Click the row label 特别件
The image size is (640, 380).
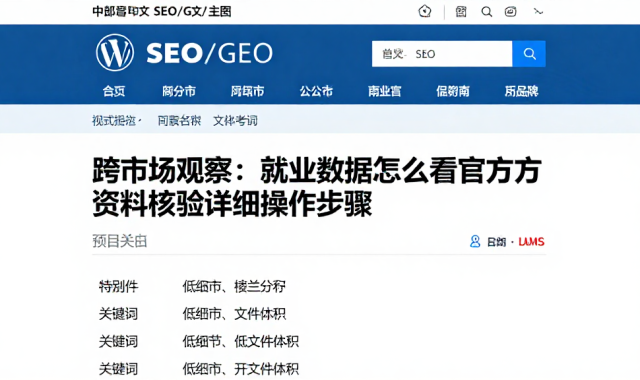[x=118, y=286]
